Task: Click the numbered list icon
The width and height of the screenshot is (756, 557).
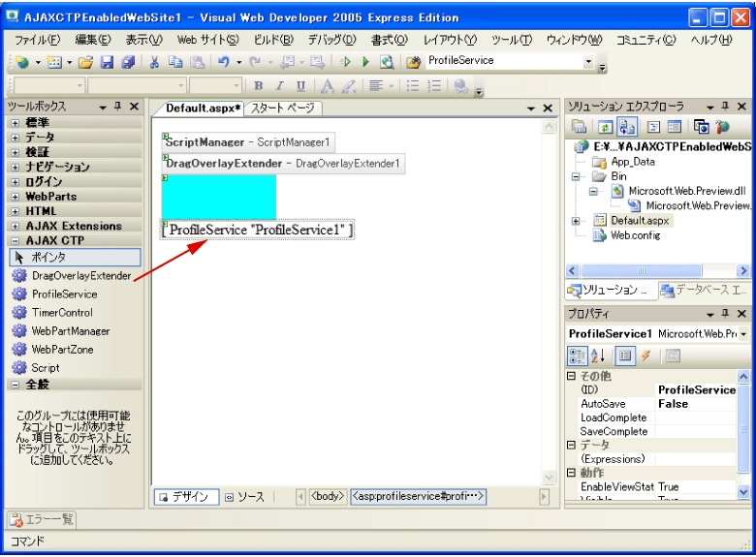Action: pyautogui.click(x=434, y=86)
